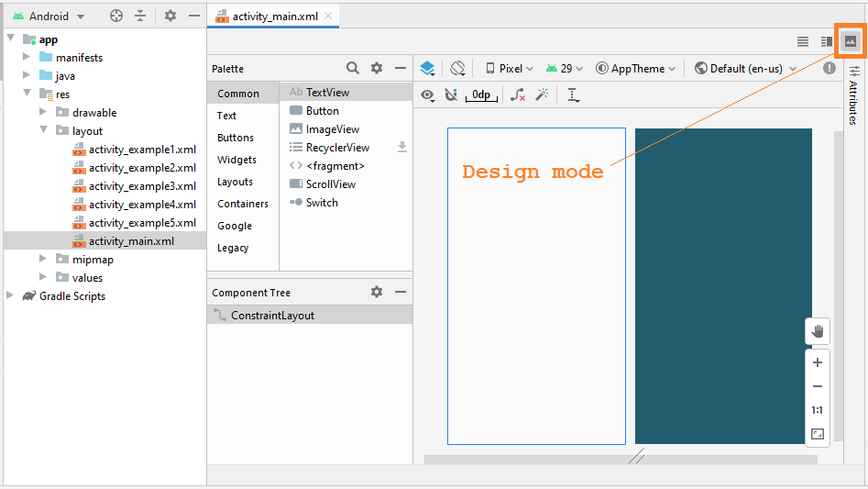Zoom in the design surface
Viewport: 868px width, 489px height.
(x=817, y=362)
